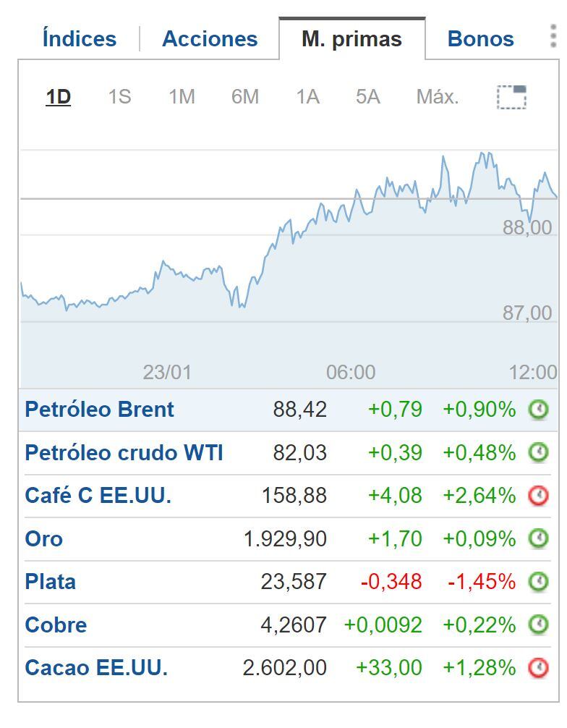Show the Máx. time range
Viewport: 567px width, 728px height.
point(438,96)
